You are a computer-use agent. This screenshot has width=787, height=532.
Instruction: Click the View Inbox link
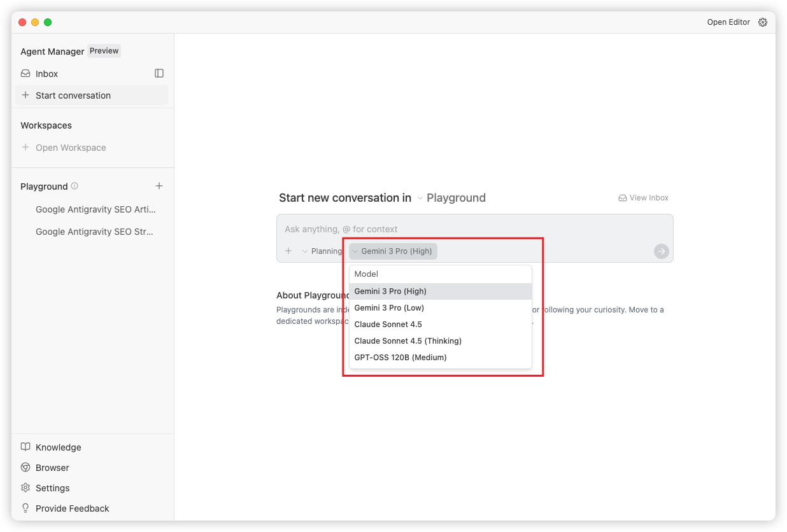[x=643, y=198]
